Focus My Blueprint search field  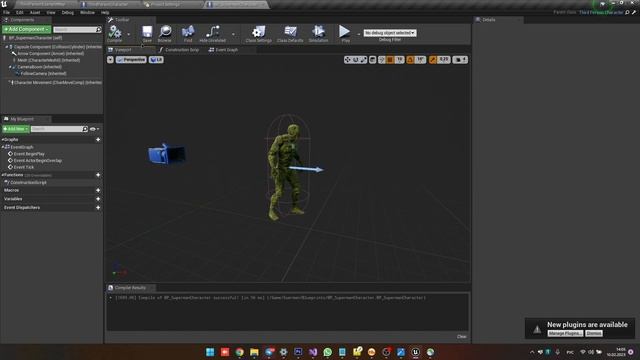click(59, 129)
